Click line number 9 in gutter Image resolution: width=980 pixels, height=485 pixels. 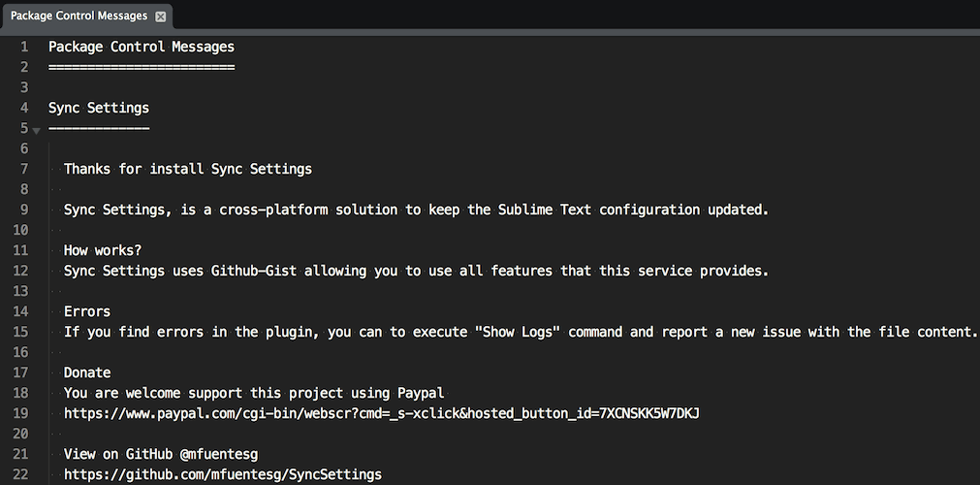(24, 210)
